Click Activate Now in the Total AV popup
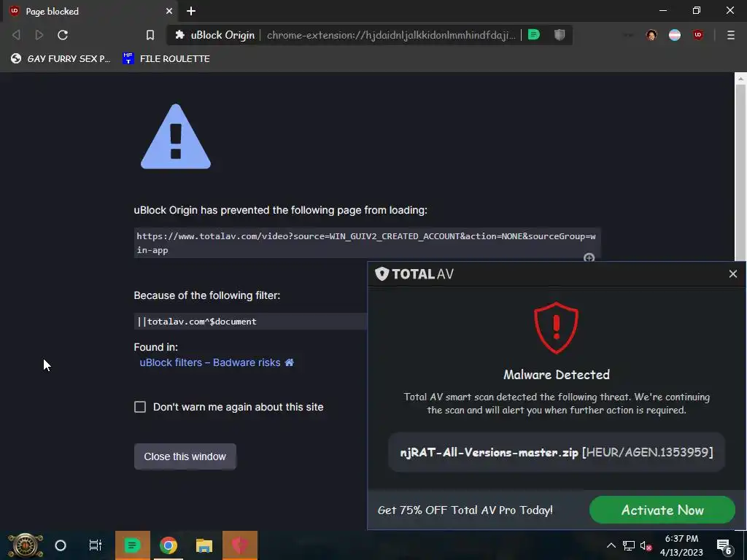This screenshot has width=747, height=560. [x=662, y=510]
